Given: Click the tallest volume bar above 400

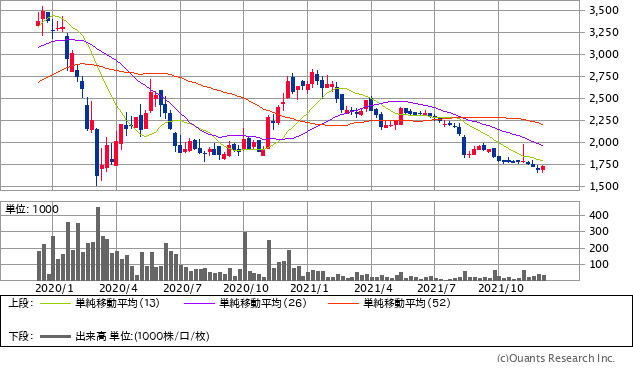Looking at the screenshot, I should (98, 244).
